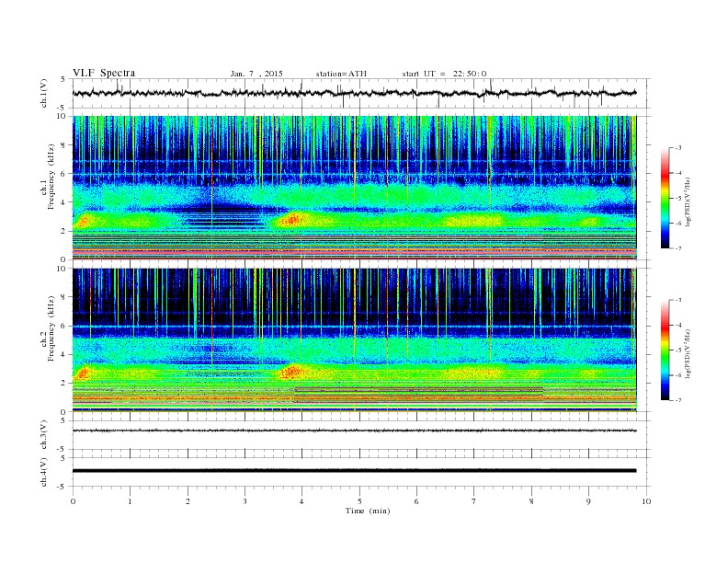Viewport: 728px width, 563px height.
Task: Click the "2" kHz tick of ch.1 frequency axis
Action: (x=64, y=231)
